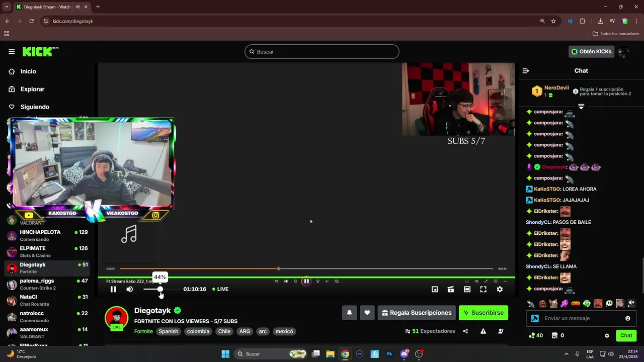Enter fullscreen on the stream player
The width and height of the screenshot is (644, 362).
[483, 289]
